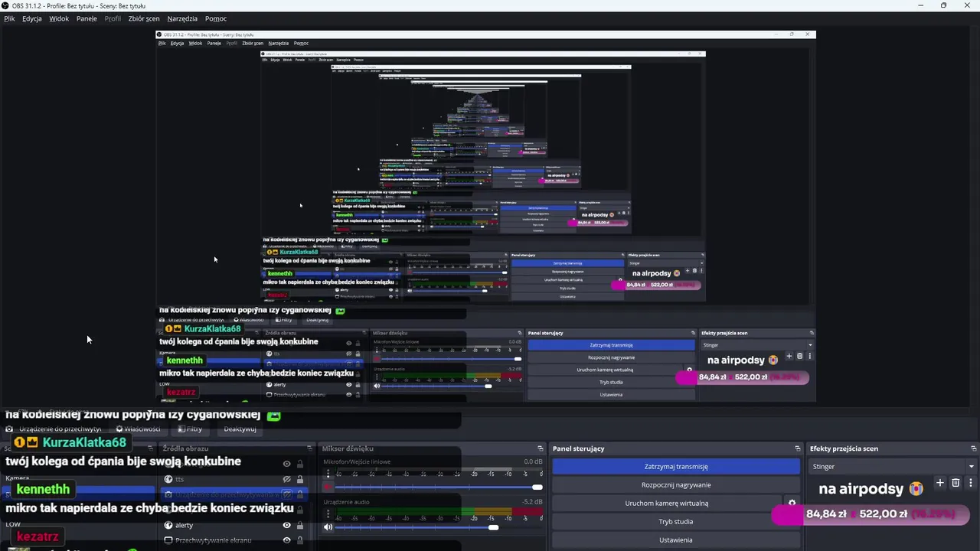Click the -5.2 dB level readout
This screenshot has width=980, height=551.
[533, 502]
